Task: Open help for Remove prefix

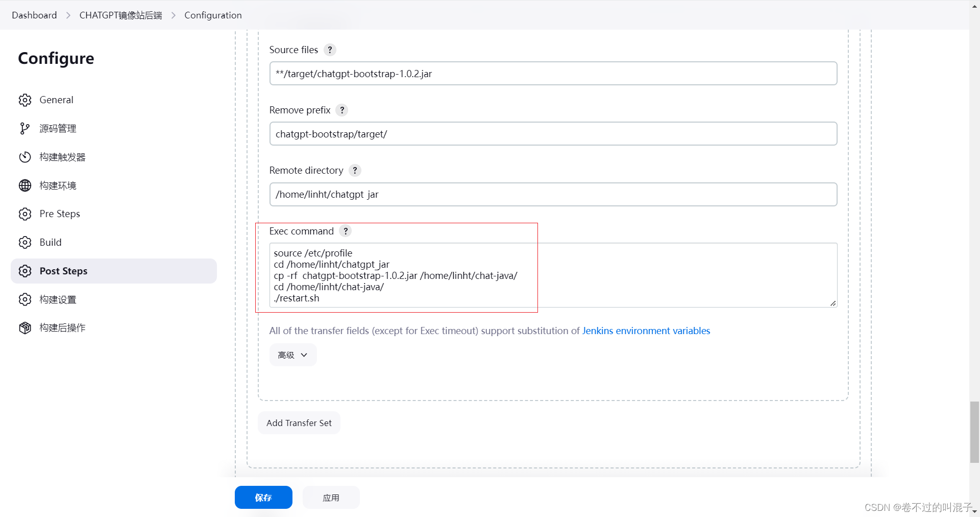Action: [342, 110]
